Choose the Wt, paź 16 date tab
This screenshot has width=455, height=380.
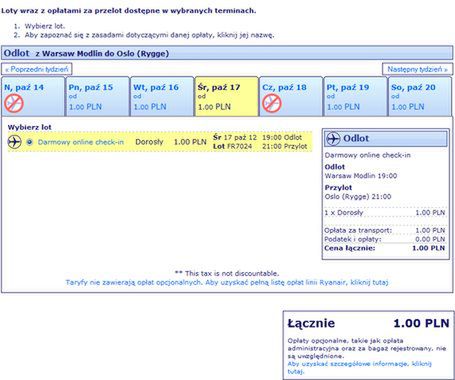162,96
